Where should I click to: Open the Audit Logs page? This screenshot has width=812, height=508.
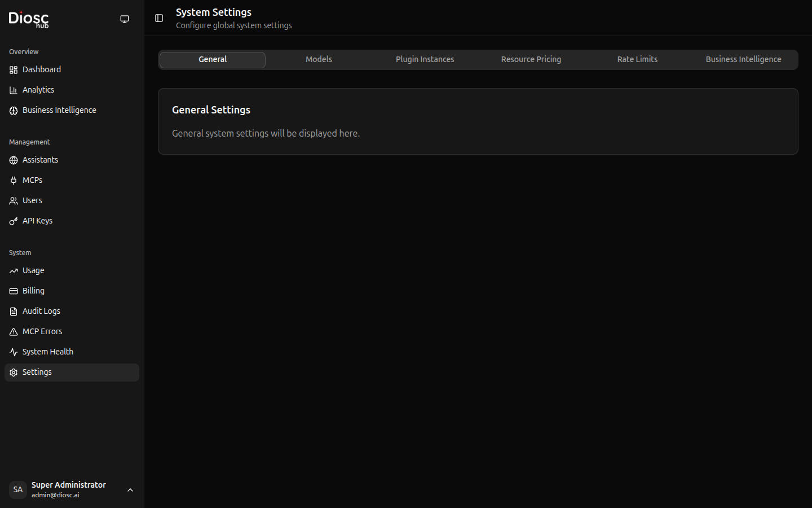[x=41, y=310]
